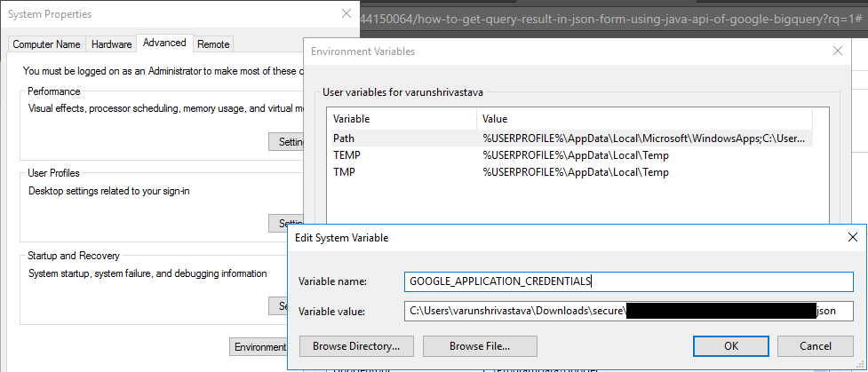Confirm with the OK button
Screen dimensions: 868x372
tap(730, 346)
